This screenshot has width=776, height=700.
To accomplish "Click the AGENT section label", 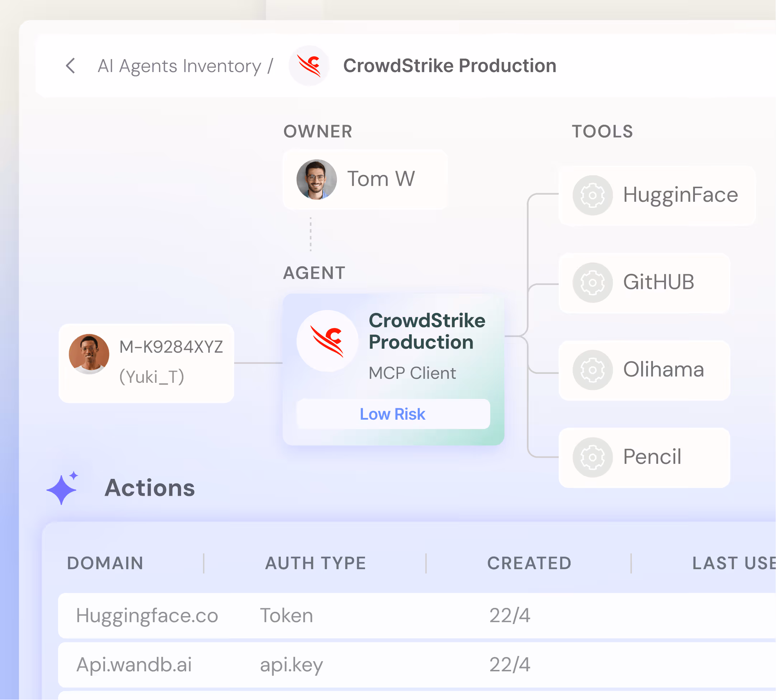I will point(314,273).
